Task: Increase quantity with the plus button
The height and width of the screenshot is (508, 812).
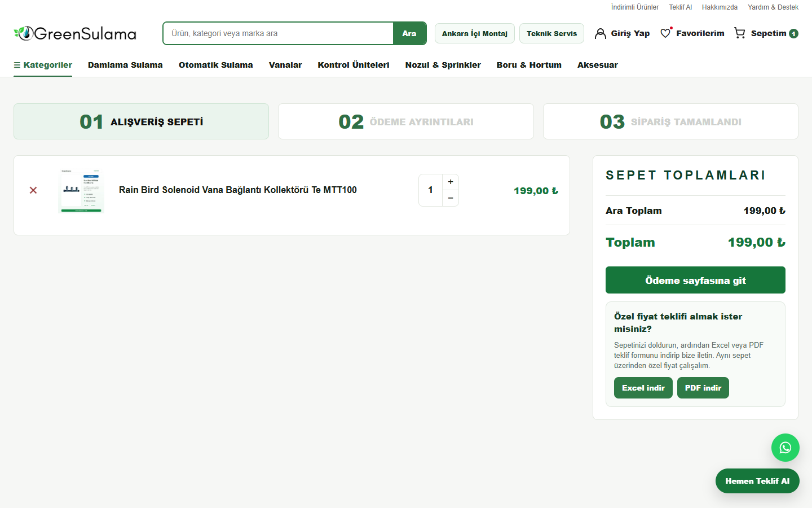Action: tap(451, 182)
